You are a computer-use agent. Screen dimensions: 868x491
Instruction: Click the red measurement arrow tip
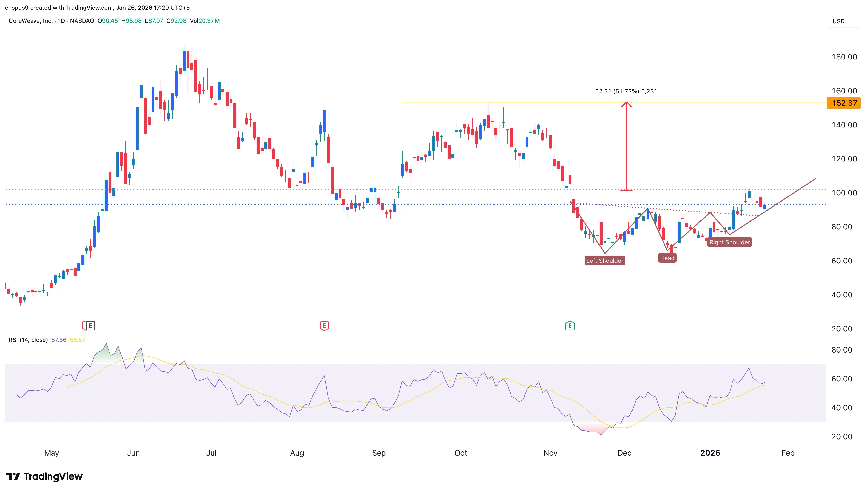(626, 102)
